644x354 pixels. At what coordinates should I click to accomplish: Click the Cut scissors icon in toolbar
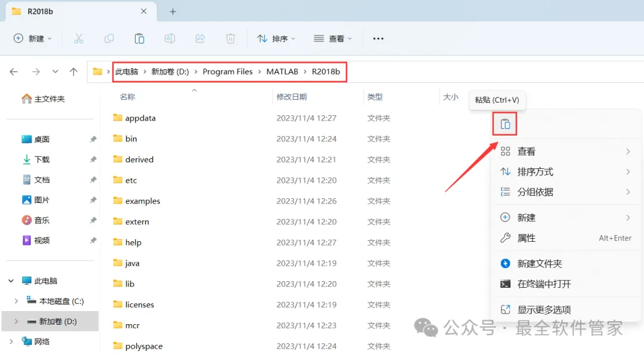click(79, 39)
